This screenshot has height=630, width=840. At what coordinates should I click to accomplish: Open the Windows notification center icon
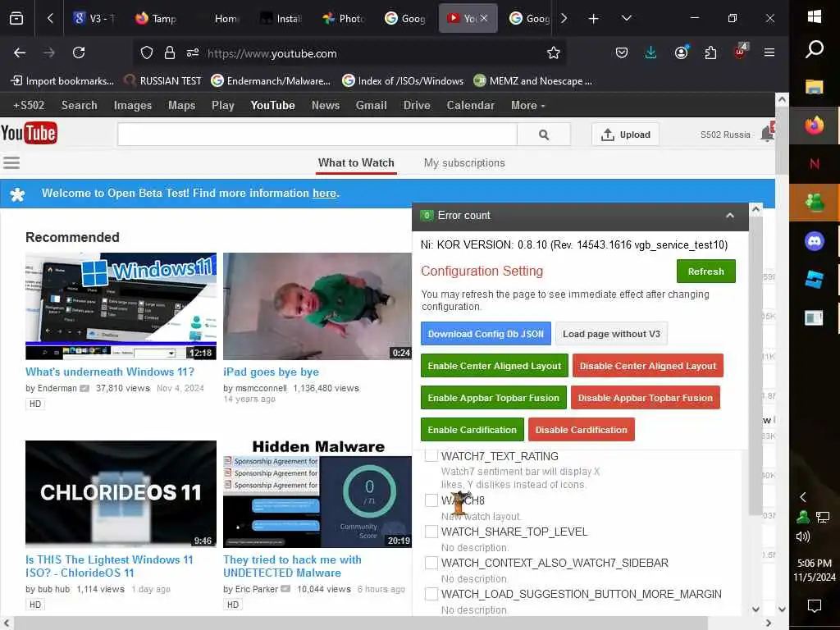point(815,606)
